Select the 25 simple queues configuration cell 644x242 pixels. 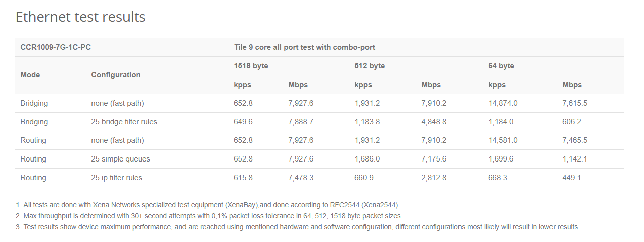pos(121,159)
